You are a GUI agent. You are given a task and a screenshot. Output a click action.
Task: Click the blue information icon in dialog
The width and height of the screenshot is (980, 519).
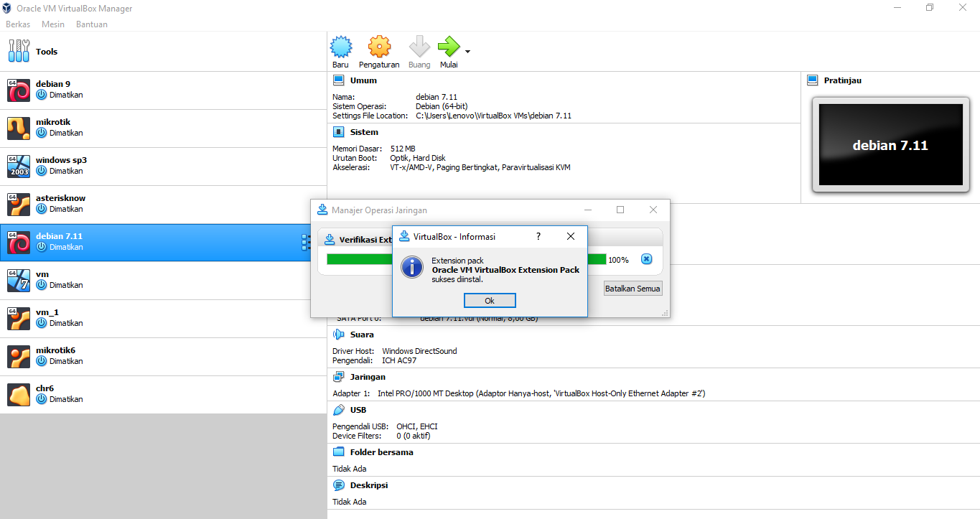pyautogui.click(x=412, y=267)
